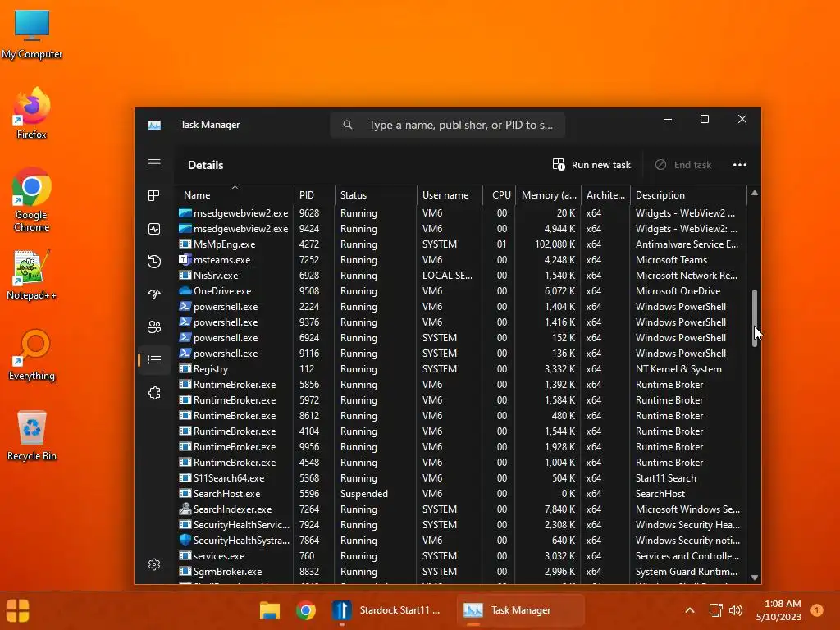This screenshot has height=630, width=840.
Task: Select the Details page list icon
Action: [x=154, y=360]
